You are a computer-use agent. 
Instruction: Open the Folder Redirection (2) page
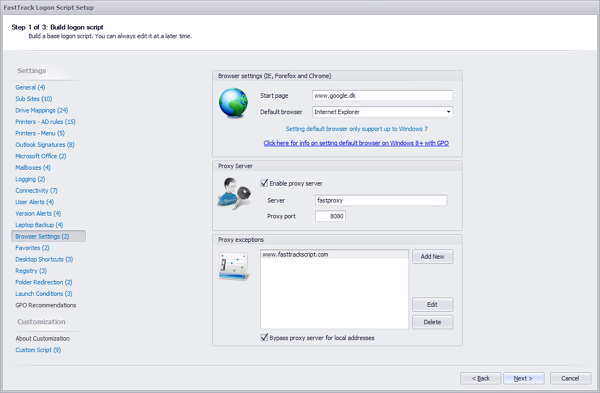44,282
